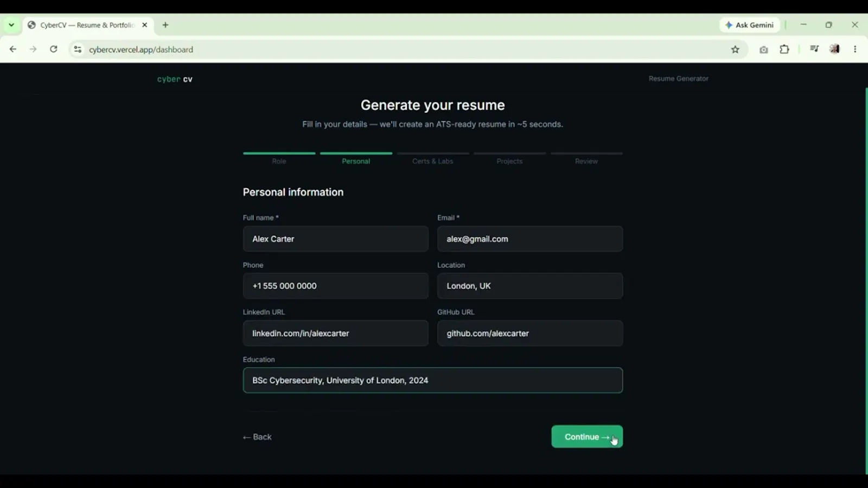This screenshot has width=868, height=488.
Task: Open the browser profile avatar
Action: click(x=835, y=49)
